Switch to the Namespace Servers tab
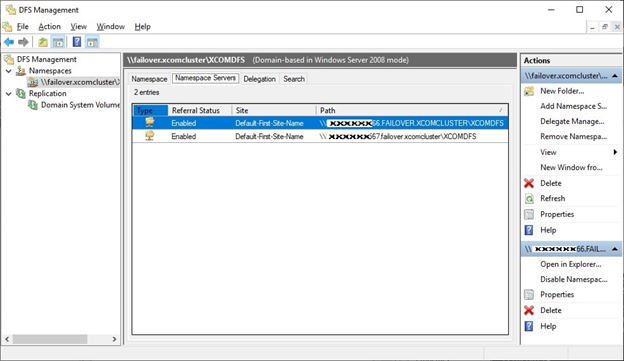Screen dimensions: 624x361 (x=205, y=78)
